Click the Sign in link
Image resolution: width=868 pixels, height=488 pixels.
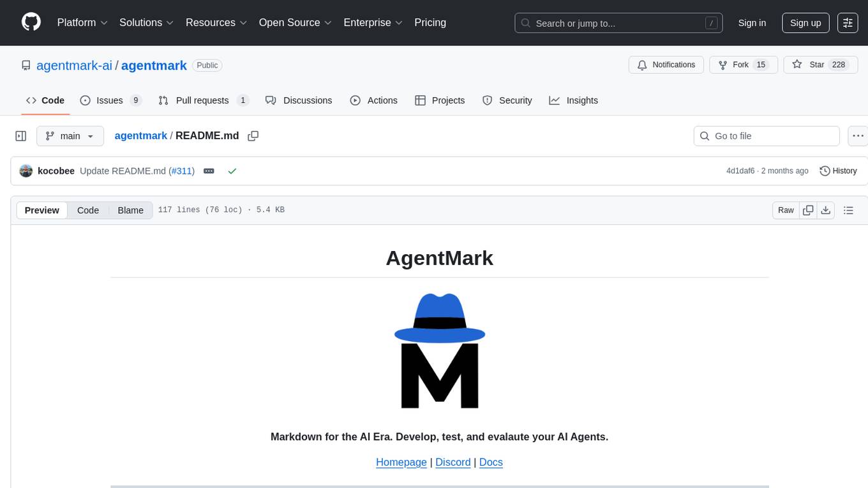tap(752, 23)
